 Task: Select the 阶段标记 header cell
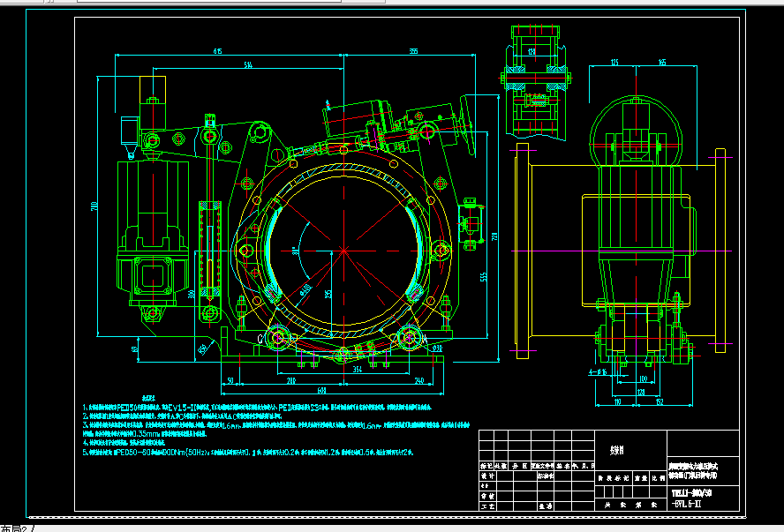pyautogui.click(x=614, y=478)
